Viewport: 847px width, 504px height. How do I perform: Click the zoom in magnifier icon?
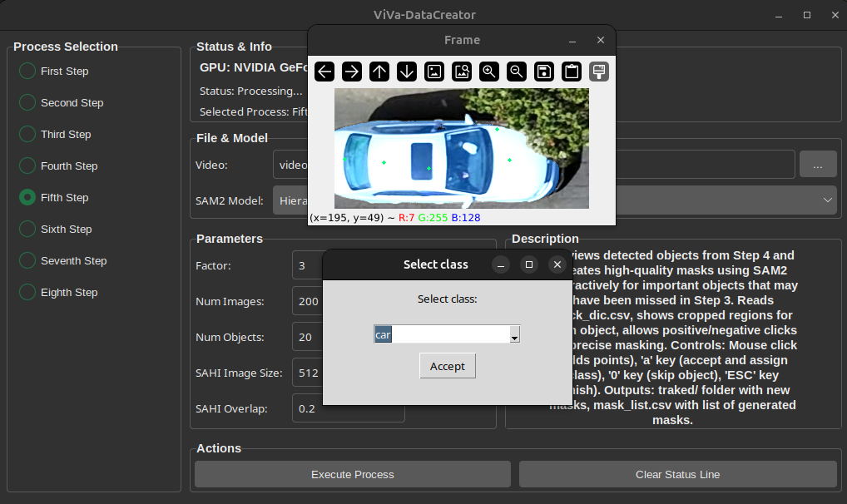coord(489,72)
